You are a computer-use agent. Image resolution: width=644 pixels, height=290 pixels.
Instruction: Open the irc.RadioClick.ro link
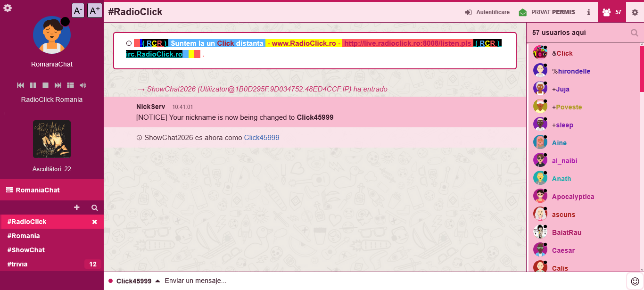154,54
